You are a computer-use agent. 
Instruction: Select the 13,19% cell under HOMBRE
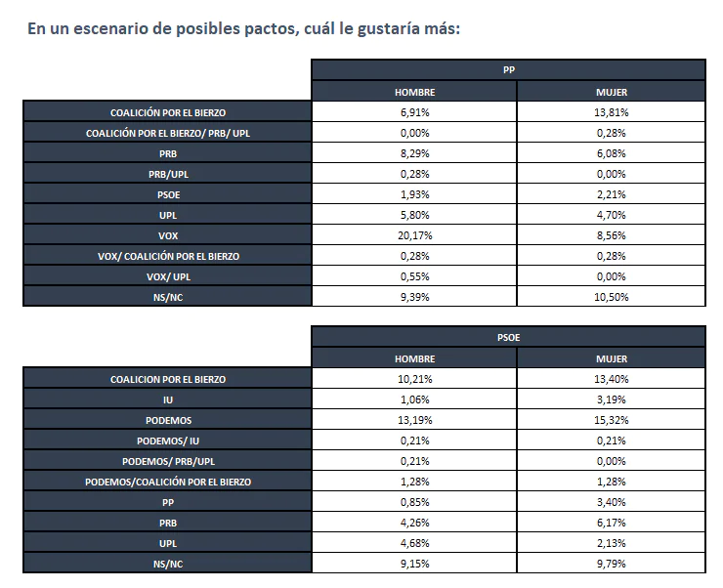tap(414, 420)
